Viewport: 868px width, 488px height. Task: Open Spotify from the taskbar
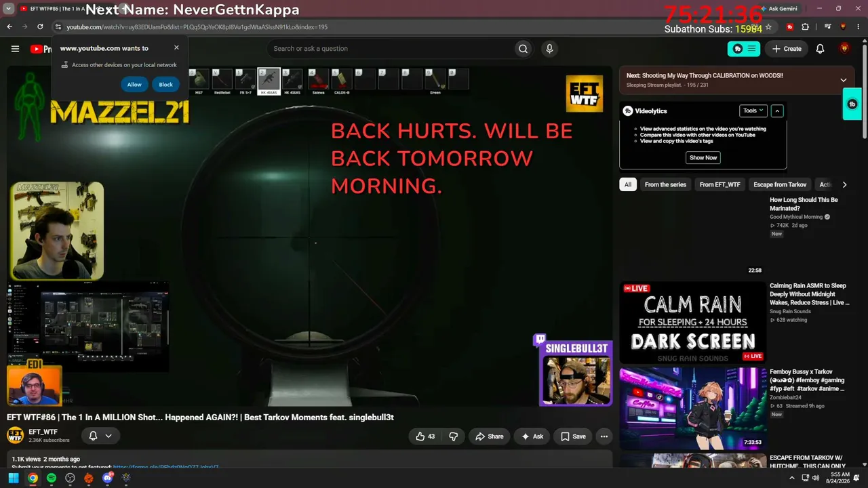(x=51, y=479)
